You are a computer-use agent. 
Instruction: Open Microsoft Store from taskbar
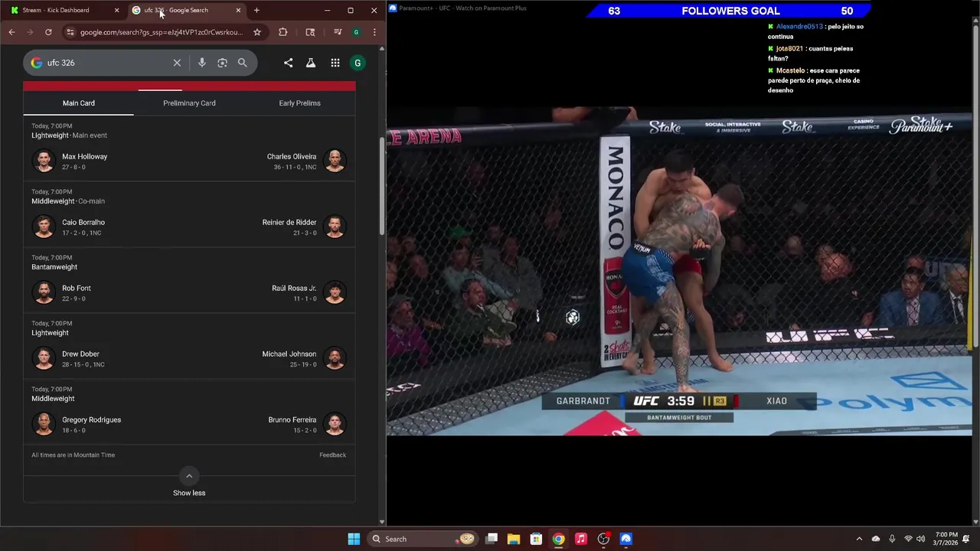(x=536, y=539)
